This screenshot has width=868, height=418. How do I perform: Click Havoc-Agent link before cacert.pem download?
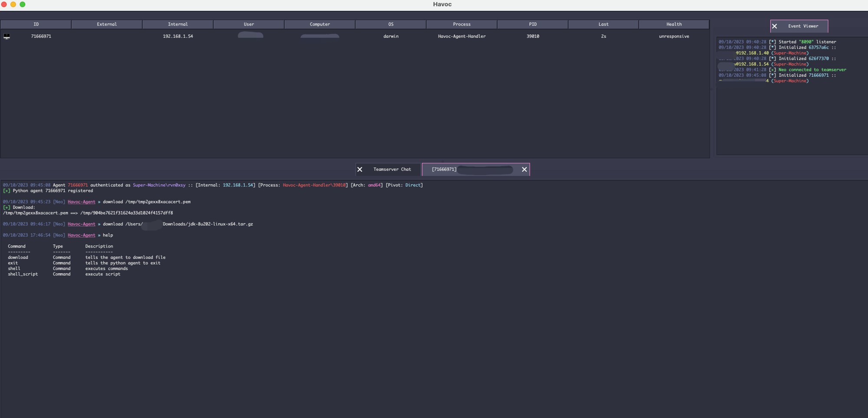point(81,202)
